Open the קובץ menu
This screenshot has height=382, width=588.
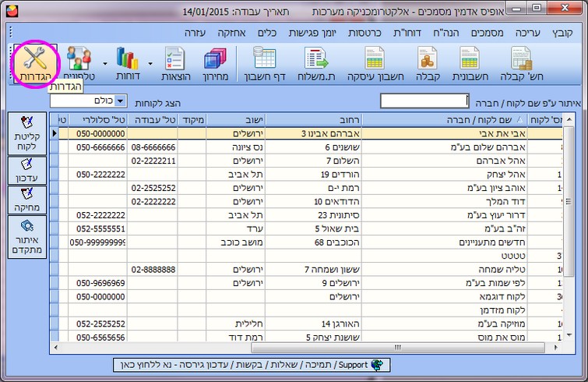click(562, 33)
